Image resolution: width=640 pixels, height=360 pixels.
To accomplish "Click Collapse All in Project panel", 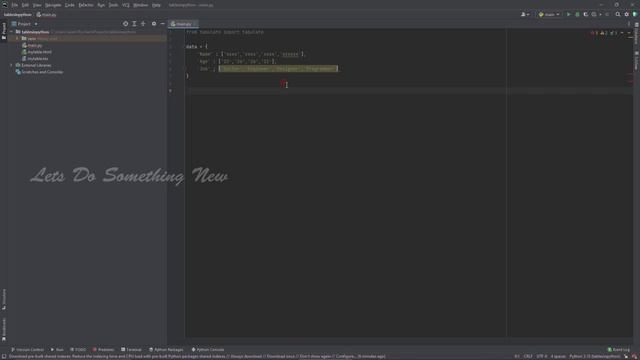I will click(x=143, y=24).
